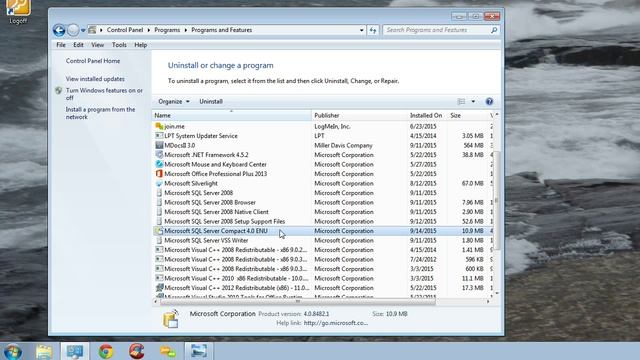Open the Logoff desktop shortcut
The height and width of the screenshot is (360, 640).
pos(18,12)
